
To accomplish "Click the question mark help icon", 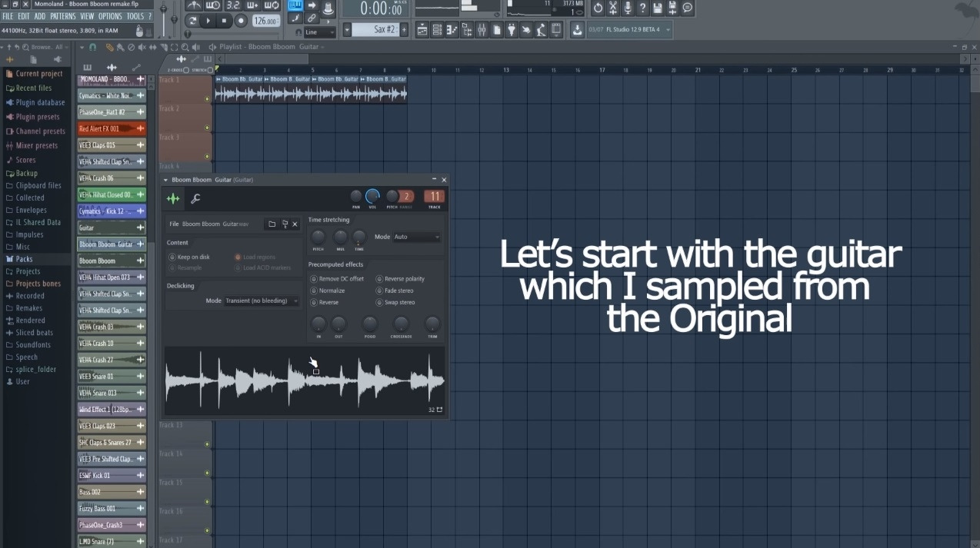I will 642,8.
